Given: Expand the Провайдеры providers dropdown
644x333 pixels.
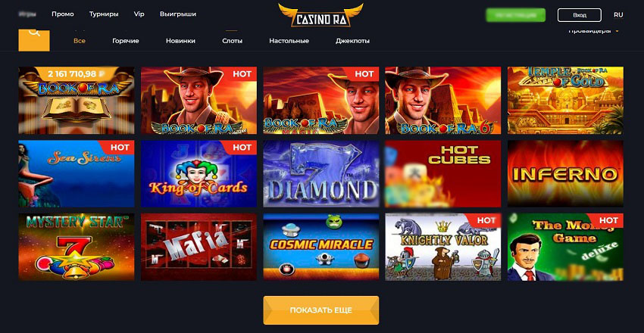Looking at the screenshot, I should [593, 31].
